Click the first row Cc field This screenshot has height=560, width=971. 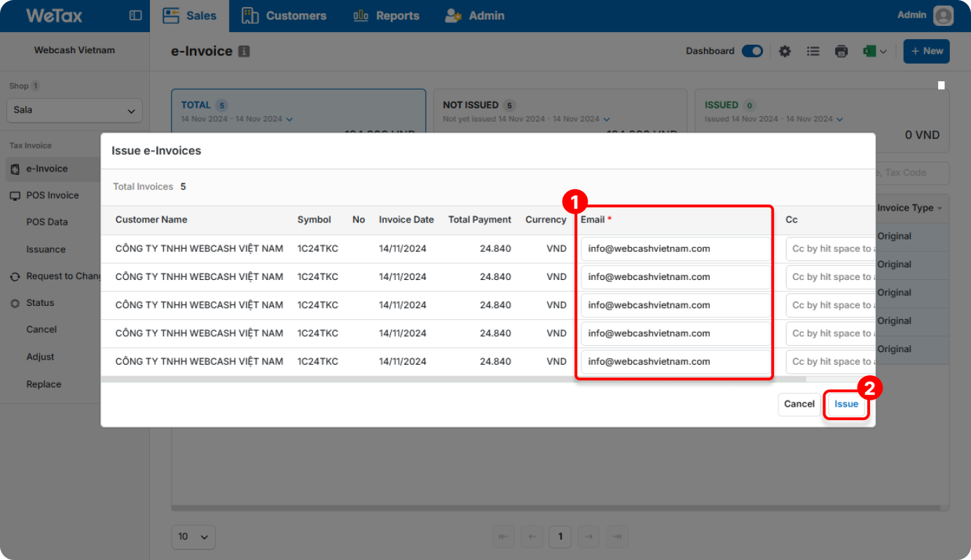[830, 248]
